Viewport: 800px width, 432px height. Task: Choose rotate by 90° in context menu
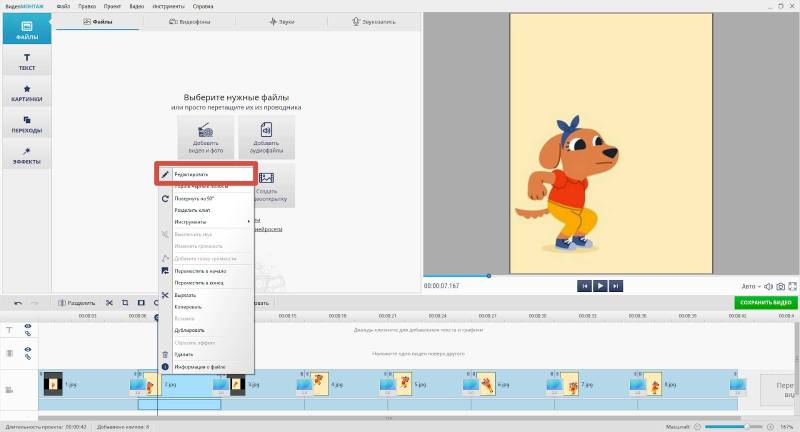[206, 198]
